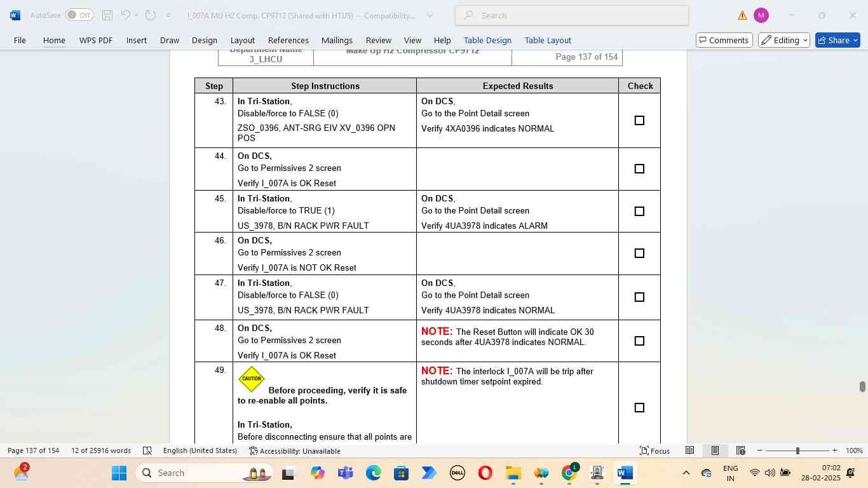Viewport: 868px width, 488px height.
Task: Tick the Check box for step 46
Action: coord(639,253)
